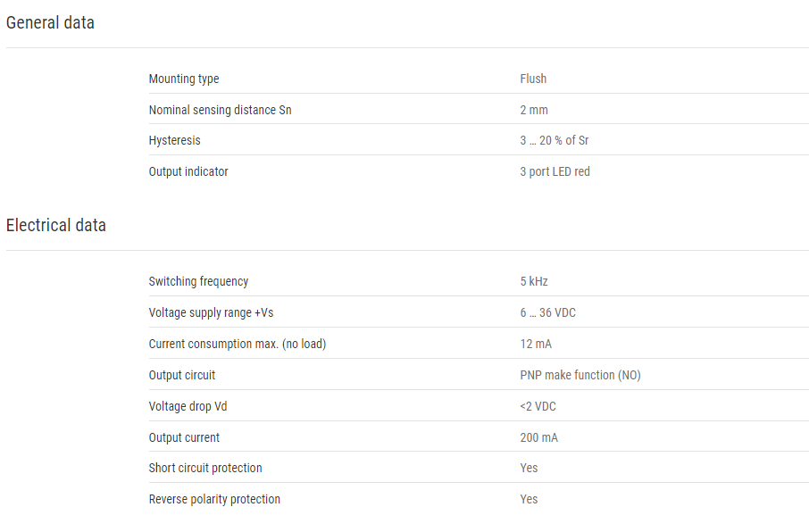Click the Output indicator label
809x532 pixels.
188,172
